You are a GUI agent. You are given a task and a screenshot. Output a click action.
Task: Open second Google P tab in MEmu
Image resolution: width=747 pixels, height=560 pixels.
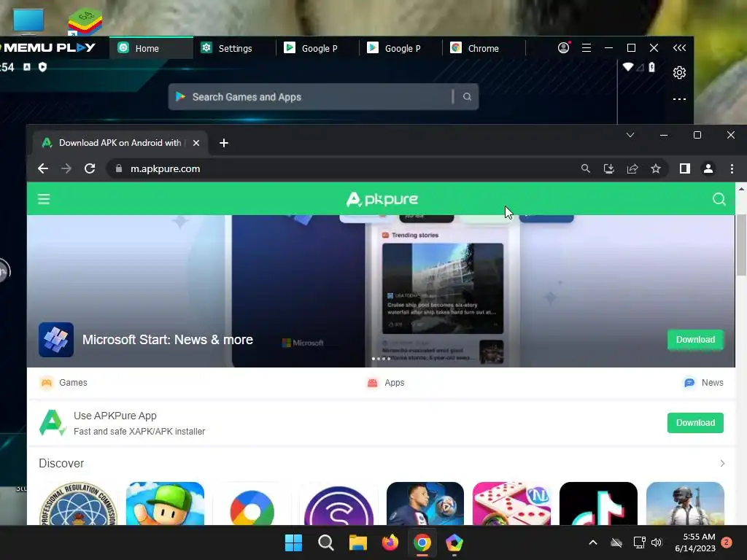[x=400, y=48]
